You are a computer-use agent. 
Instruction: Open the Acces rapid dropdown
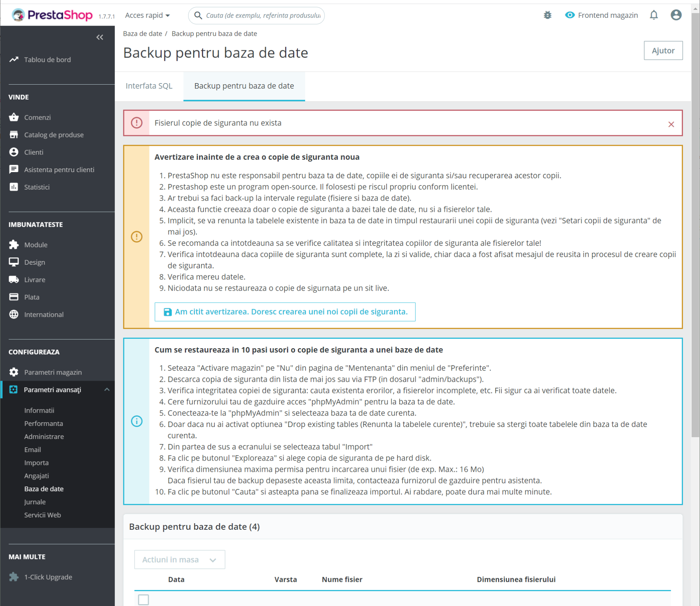(147, 15)
